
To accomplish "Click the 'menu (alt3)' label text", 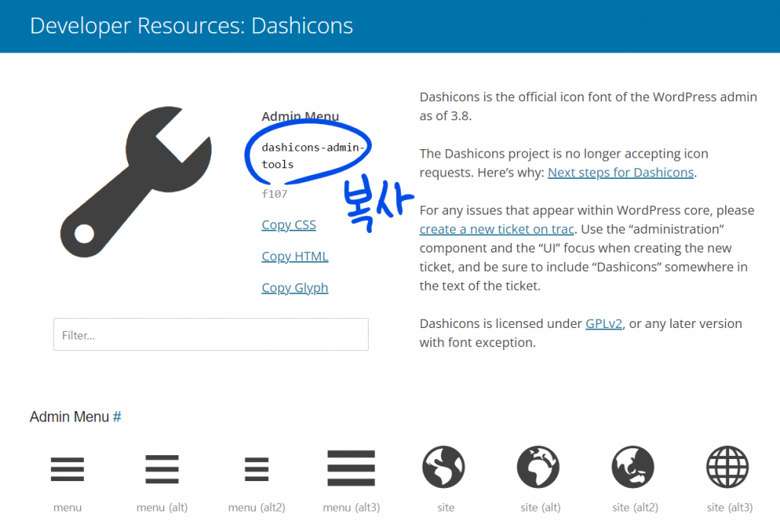I will coord(351,508).
